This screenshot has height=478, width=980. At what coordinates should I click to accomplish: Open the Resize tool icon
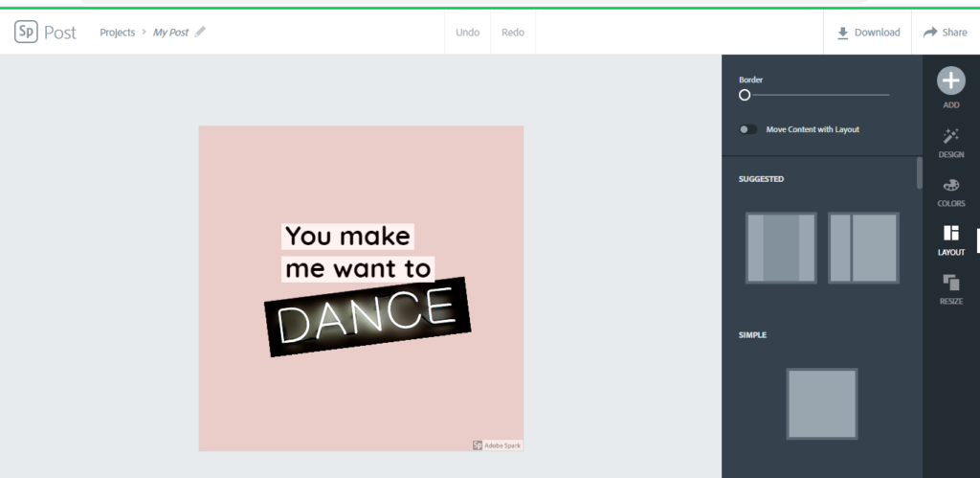coord(950,283)
